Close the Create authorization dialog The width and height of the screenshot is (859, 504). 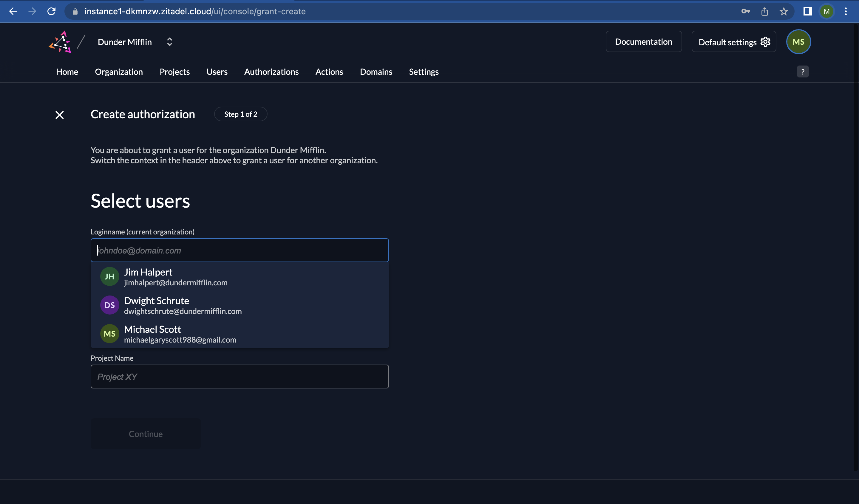point(59,115)
